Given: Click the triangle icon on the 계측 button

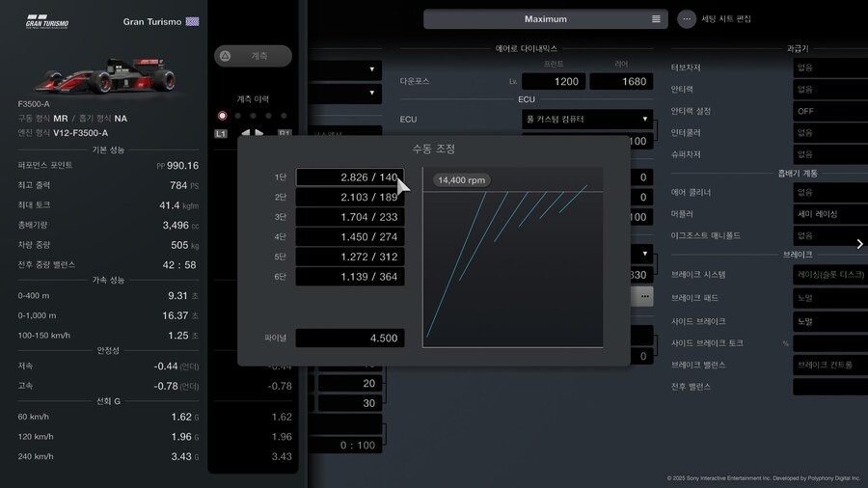Looking at the screenshot, I should (226, 56).
